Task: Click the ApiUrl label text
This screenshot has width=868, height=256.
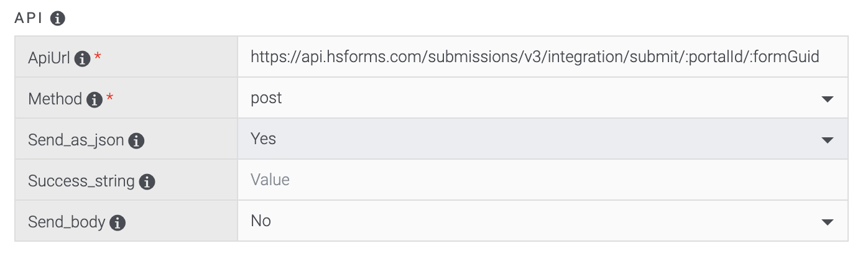Action: (x=48, y=58)
